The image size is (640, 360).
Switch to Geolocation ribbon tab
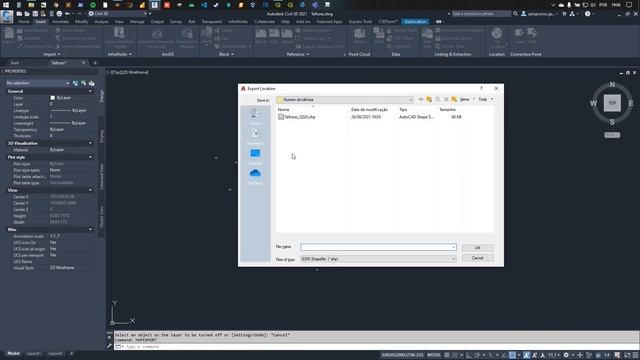click(415, 22)
